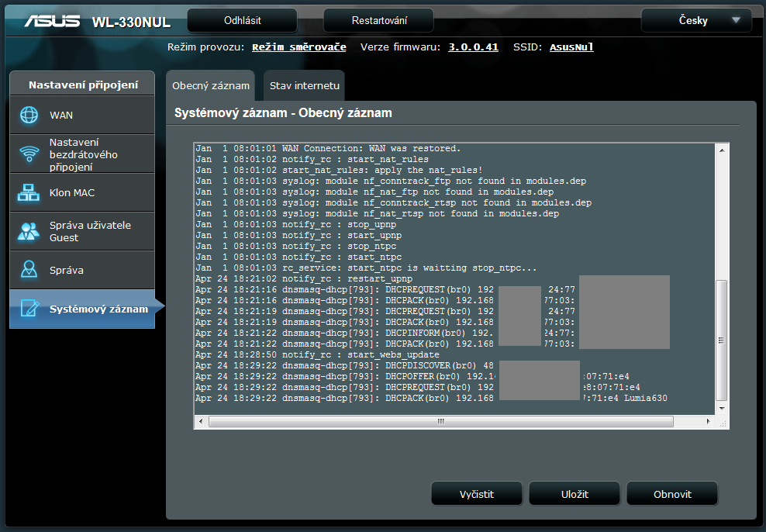
Task: Open the Česky language dropdown
Action: [x=696, y=21]
